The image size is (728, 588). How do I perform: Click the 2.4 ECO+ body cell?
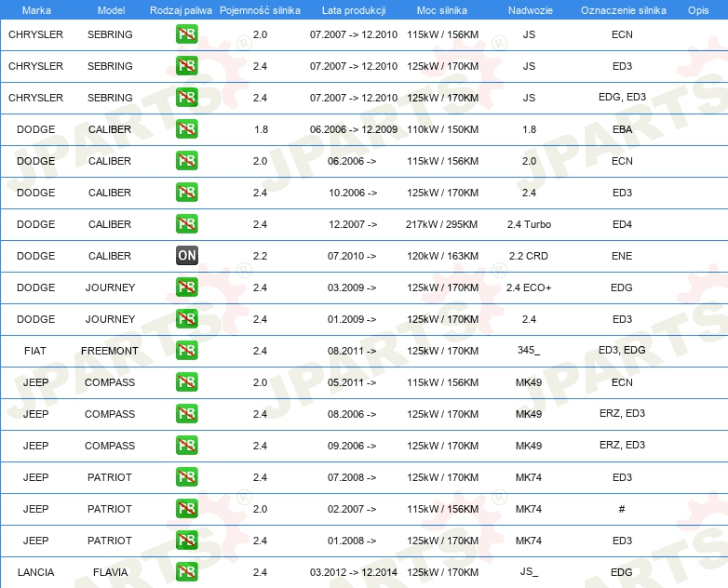pyautogui.click(x=529, y=287)
